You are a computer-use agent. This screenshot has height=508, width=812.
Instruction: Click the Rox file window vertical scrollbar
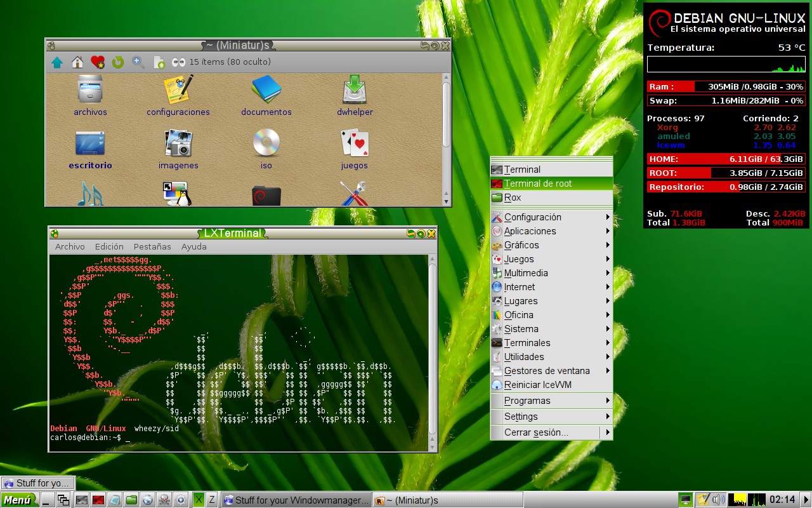(446, 138)
